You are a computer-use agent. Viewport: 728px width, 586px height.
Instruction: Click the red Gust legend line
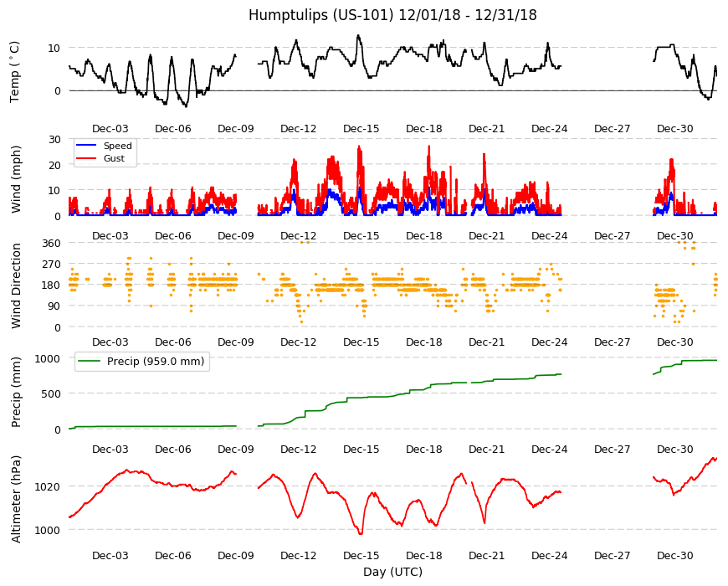(x=86, y=158)
